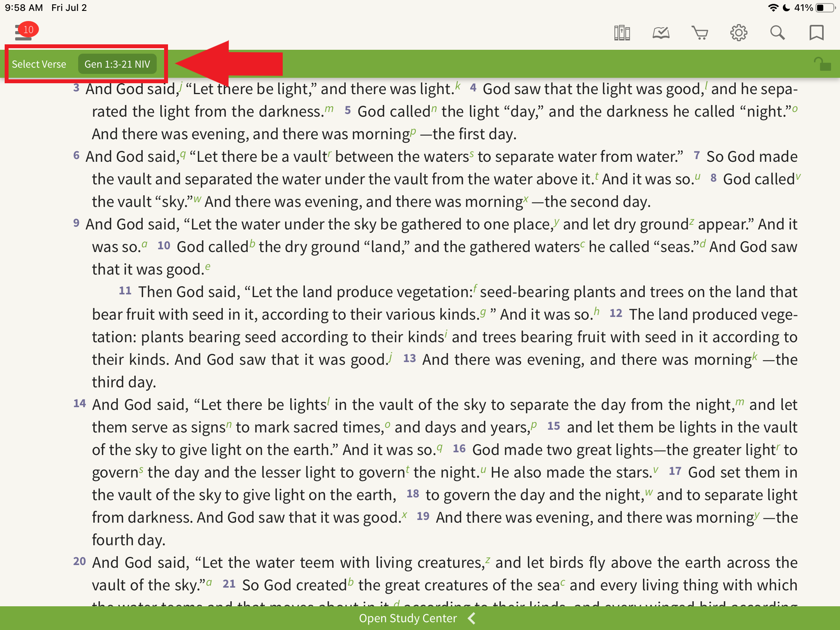Open footnote j after "And God said" in verse 3
The width and height of the screenshot is (840, 630).
click(x=181, y=86)
